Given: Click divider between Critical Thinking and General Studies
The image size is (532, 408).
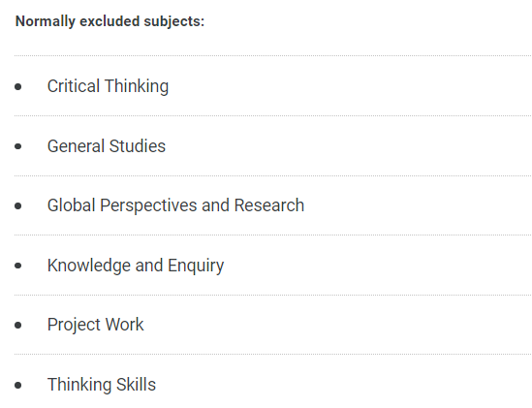Looking at the screenshot, I should pyautogui.click(x=273, y=115).
